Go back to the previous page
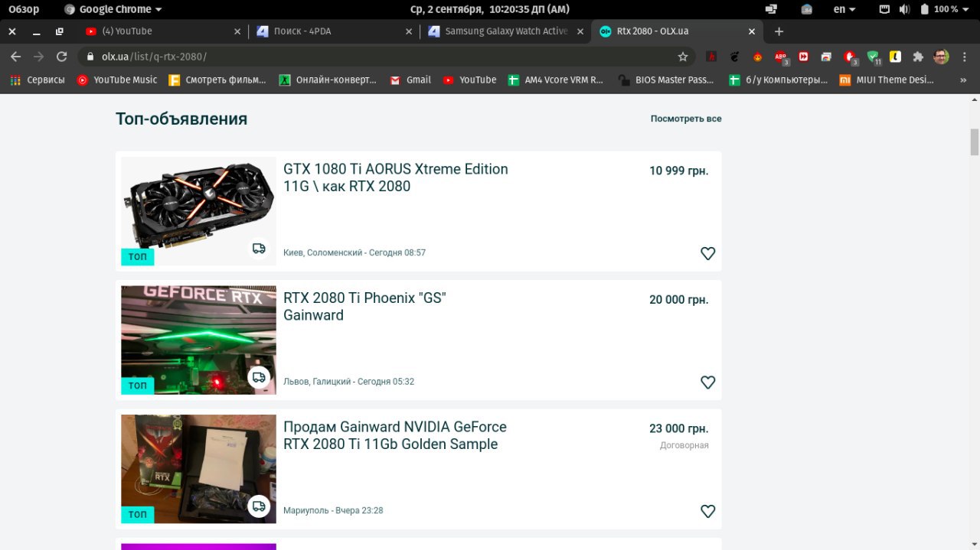Image resolution: width=980 pixels, height=550 pixels. click(15, 57)
